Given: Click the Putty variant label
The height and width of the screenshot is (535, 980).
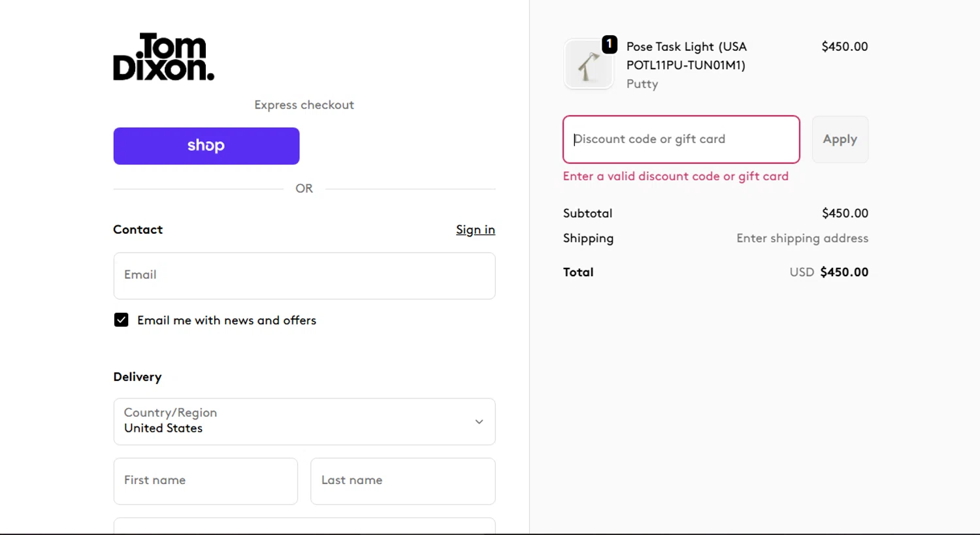Looking at the screenshot, I should point(642,84).
